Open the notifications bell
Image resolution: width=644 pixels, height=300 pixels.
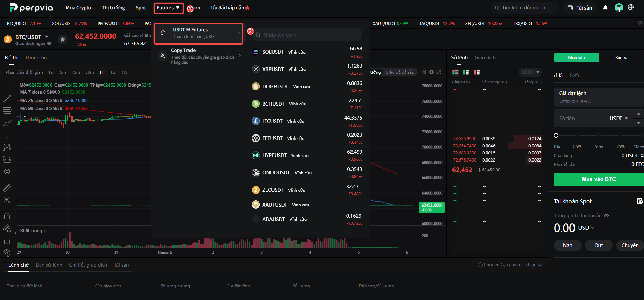[605, 8]
